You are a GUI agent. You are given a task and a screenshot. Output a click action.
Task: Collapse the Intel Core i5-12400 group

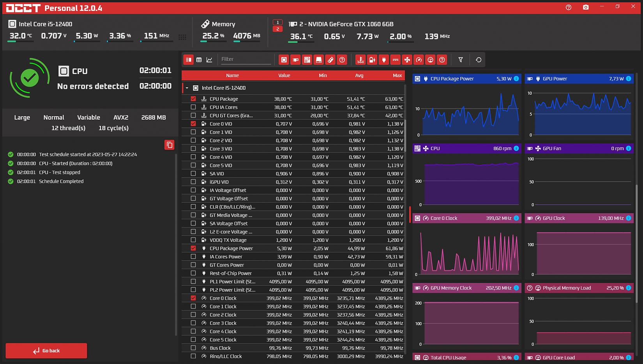point(187,88)
